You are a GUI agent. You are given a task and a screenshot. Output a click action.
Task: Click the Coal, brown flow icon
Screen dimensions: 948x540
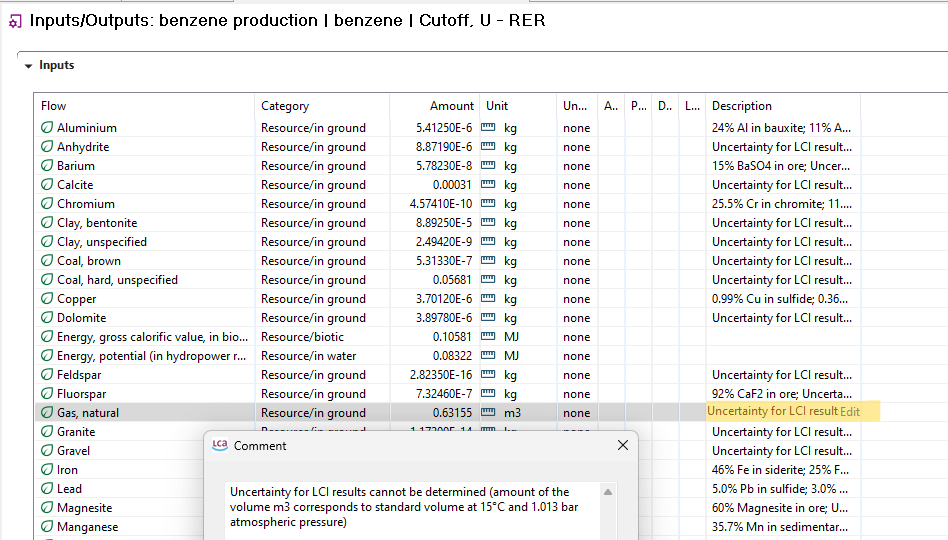coord(47,261)
